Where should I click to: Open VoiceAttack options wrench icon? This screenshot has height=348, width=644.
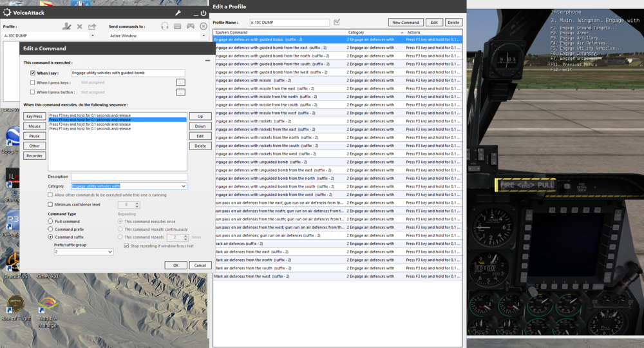click(178, 13)
